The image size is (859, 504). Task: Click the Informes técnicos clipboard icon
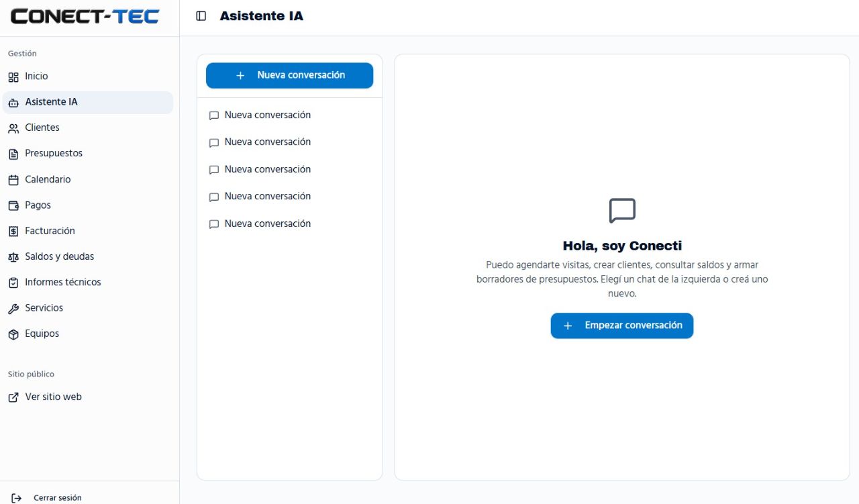[13, 283]
